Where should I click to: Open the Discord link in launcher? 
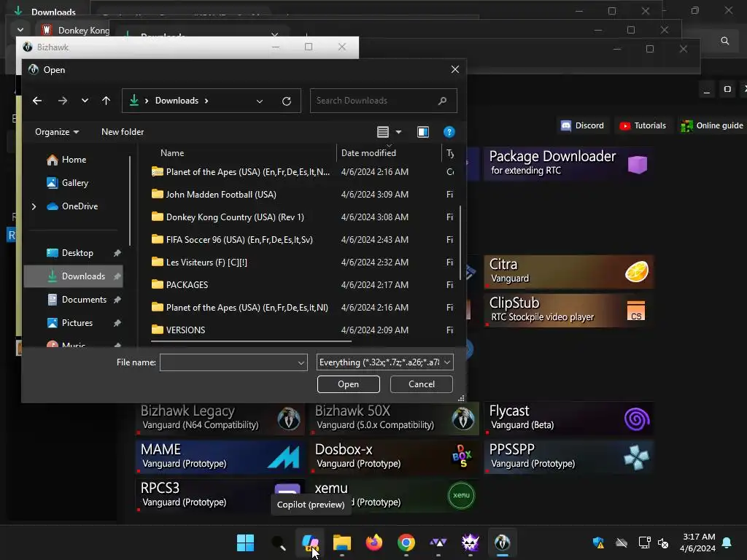583,125
